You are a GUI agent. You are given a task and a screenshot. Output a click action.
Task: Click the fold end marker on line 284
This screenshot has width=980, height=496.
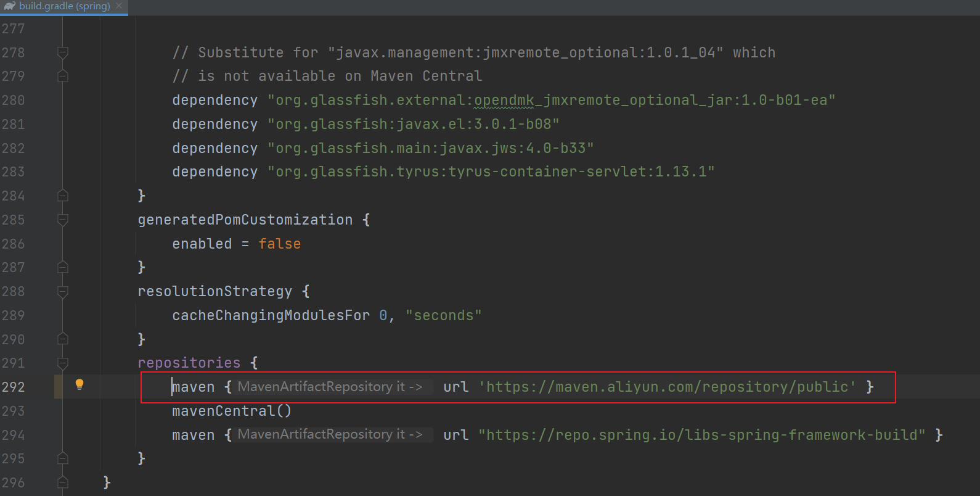pyautogui.click(x=62, y=196)
